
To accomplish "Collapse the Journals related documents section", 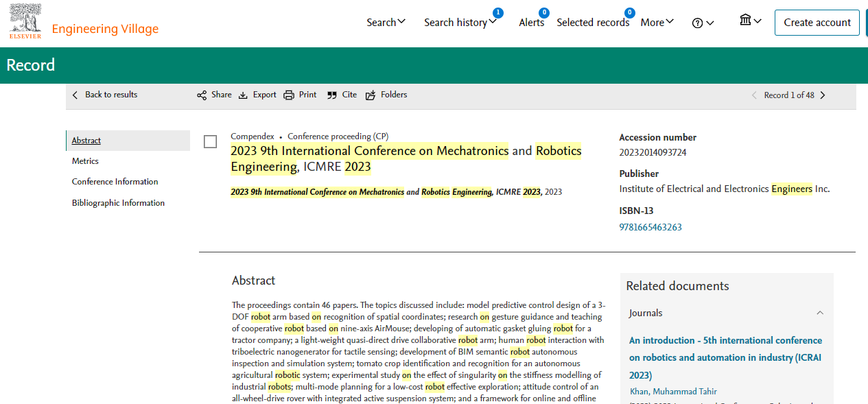I will [820, 313].
